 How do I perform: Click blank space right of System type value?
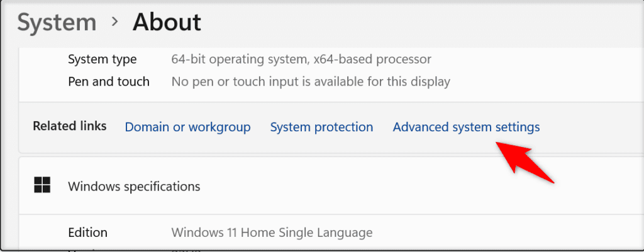tap(534, 60)
